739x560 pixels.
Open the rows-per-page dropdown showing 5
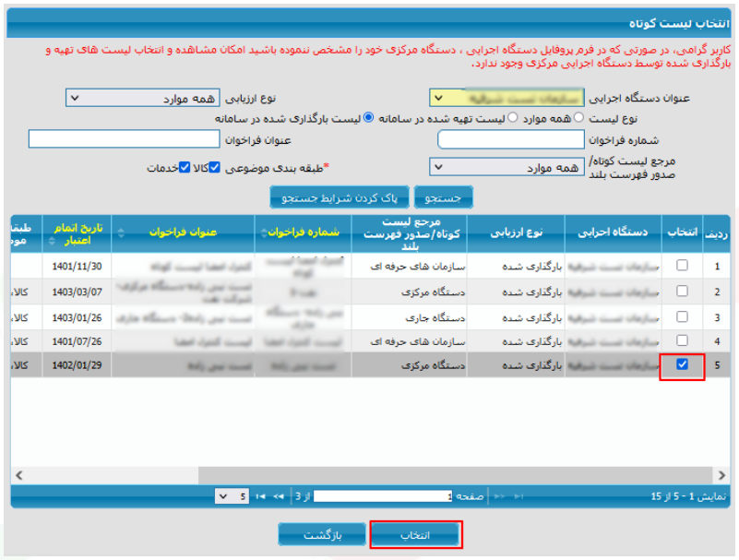click(x=232, y=496)
